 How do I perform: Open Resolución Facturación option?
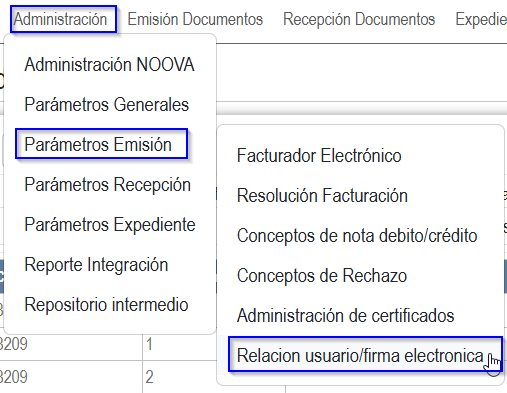[322, 196]
